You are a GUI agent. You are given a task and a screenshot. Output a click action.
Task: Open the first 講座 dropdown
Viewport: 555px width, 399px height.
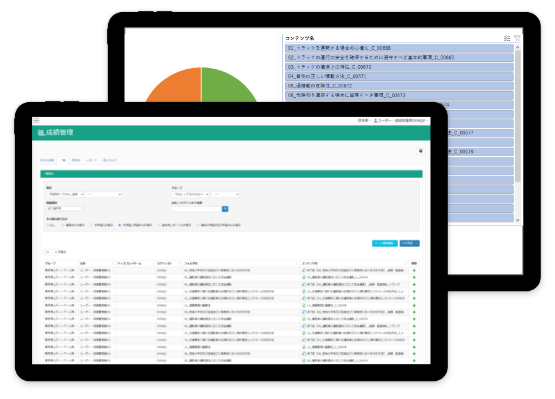coord(65,194)
